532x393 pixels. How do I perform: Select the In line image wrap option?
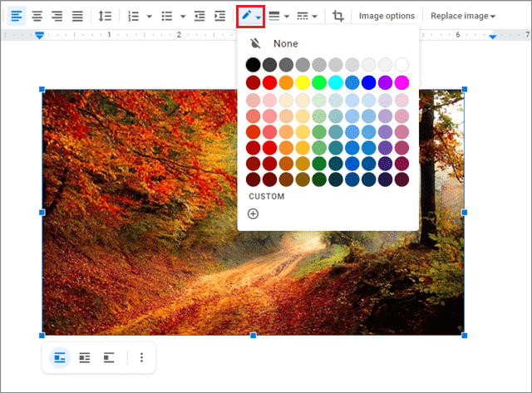pyautogui.click(x=60, y=357)
